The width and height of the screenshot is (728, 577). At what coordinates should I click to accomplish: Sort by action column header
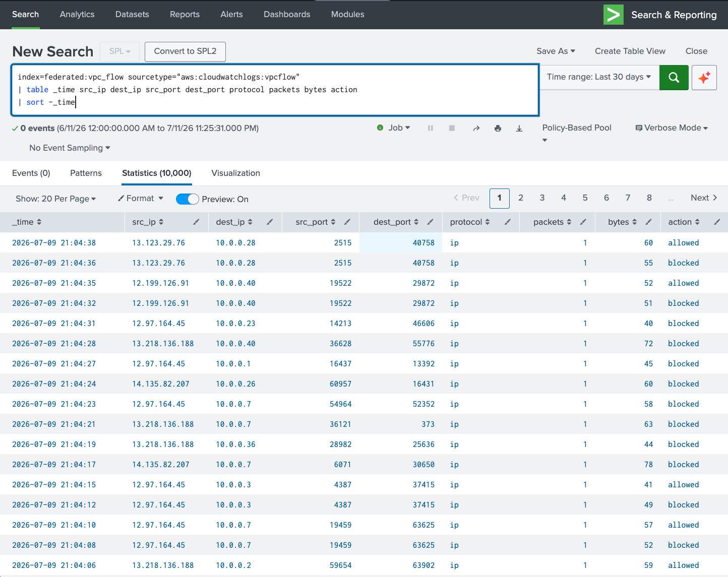[x=684, y=222]
